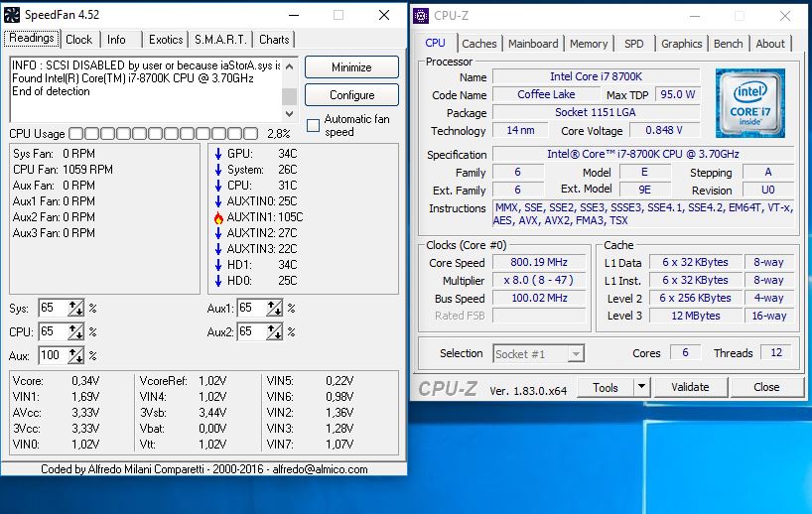Click the Close button in CPU-Z
Viewport: 812px width, 514px height.
click(766, 387)
